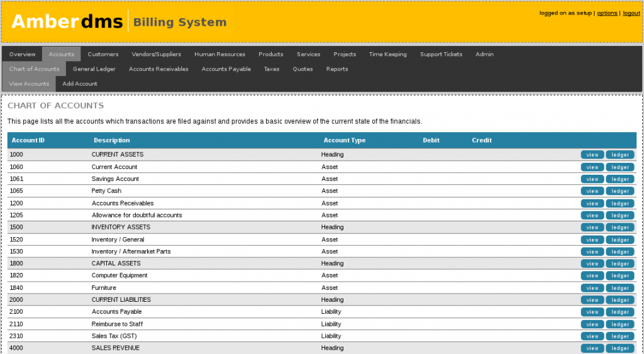Viewport: 644px width, 354px height.
Task: Go to Support Tickets
Action: [441, 54]
